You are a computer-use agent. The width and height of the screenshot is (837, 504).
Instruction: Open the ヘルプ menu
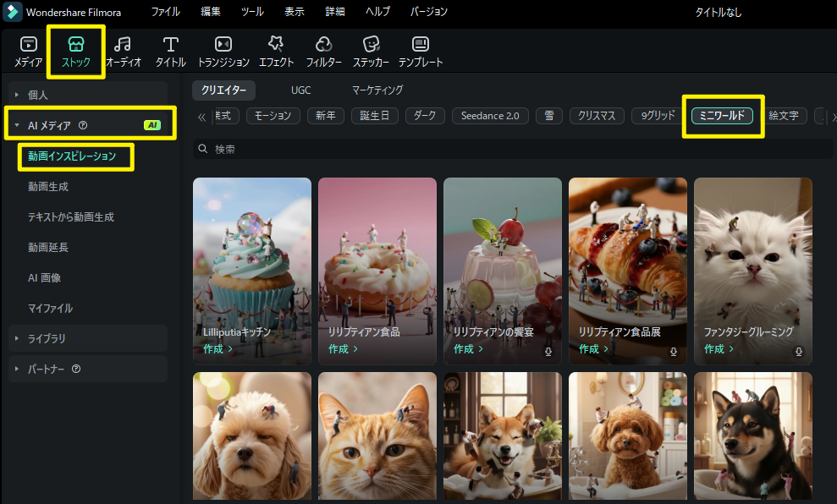point(378,12)
